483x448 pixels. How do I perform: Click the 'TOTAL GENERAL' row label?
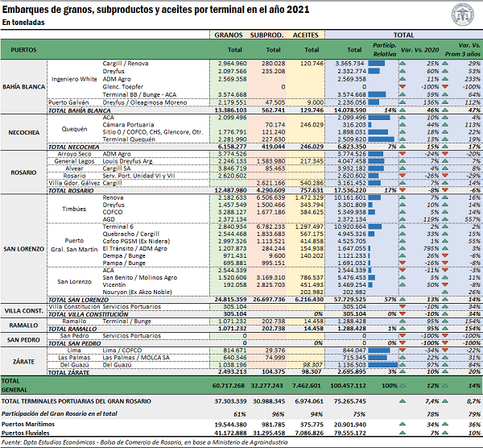(14, 385)
